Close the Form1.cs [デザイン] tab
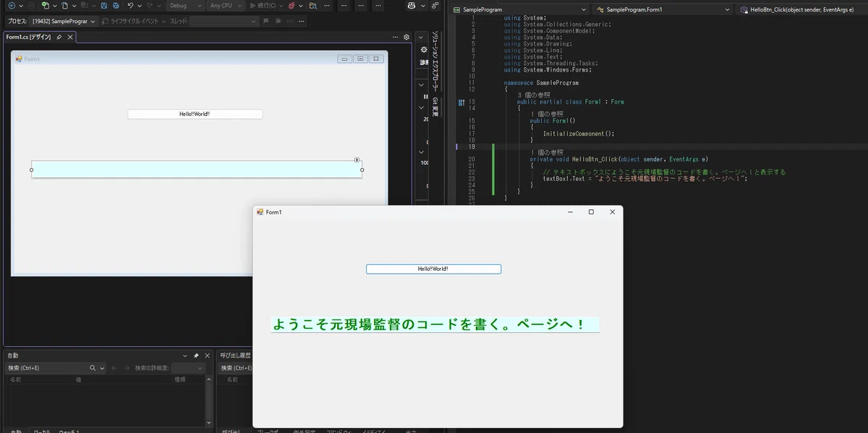868x433 pixels. (71, 37)
